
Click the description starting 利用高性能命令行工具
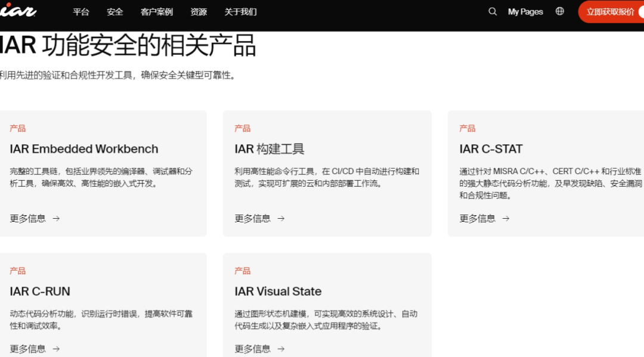coord(327,177)
